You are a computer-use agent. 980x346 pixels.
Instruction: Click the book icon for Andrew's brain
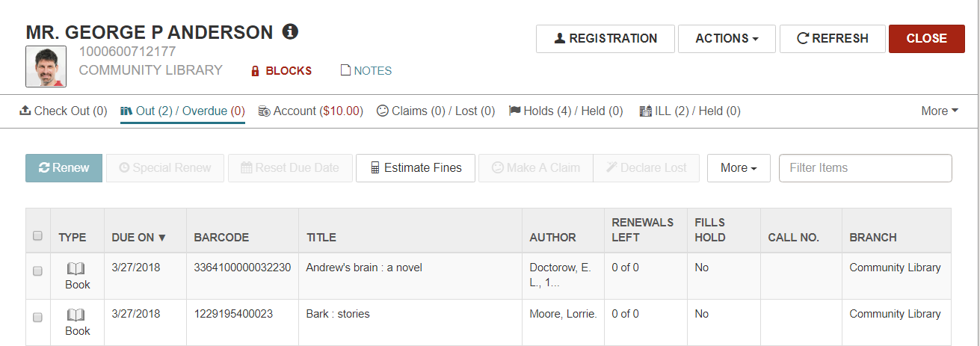(x=77, y=269)
